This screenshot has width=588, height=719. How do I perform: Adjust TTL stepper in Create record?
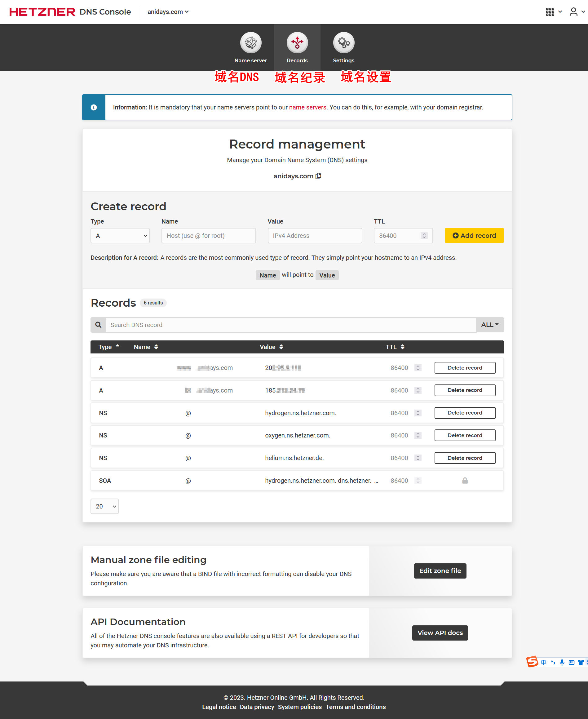[x=424, y=236]
